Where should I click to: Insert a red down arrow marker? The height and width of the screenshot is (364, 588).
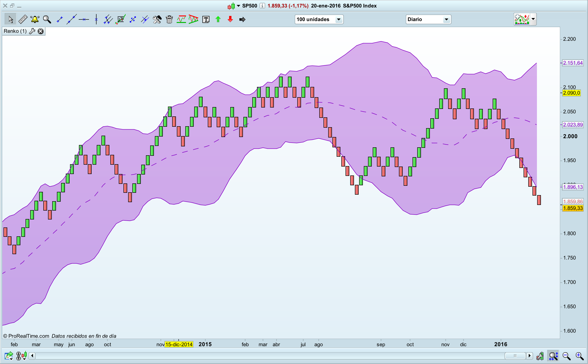(x=230, y=19)
